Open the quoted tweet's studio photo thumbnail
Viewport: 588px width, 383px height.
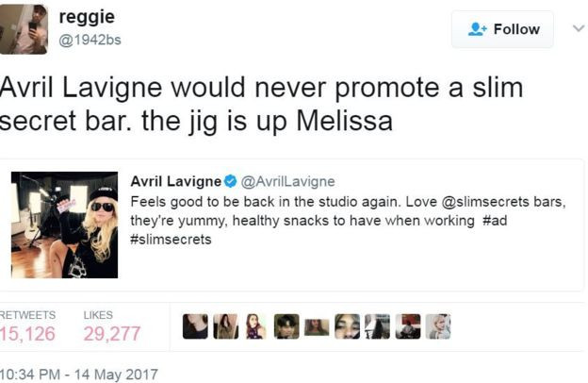click(64, 225)
